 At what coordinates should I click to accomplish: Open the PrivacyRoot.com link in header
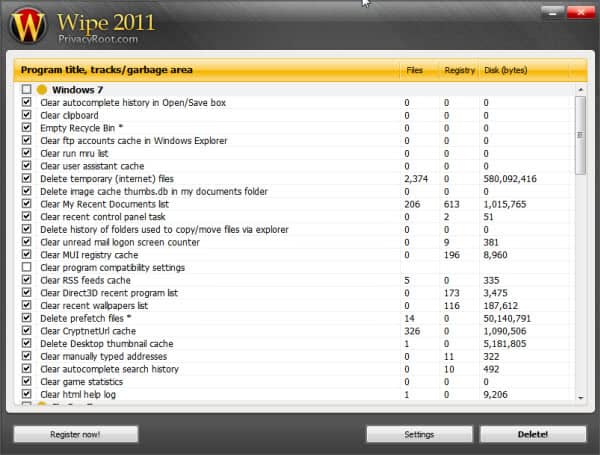click(98, 39)
